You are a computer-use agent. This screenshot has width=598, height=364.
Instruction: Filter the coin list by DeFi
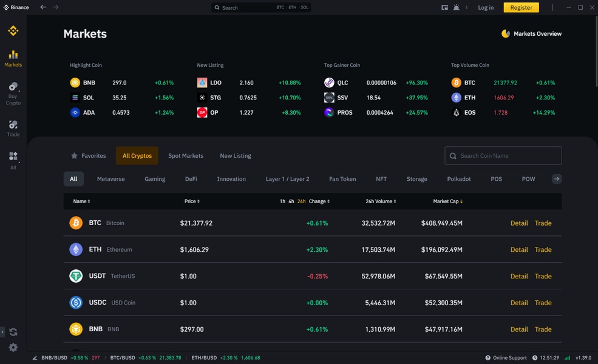[x=191, y=179]
